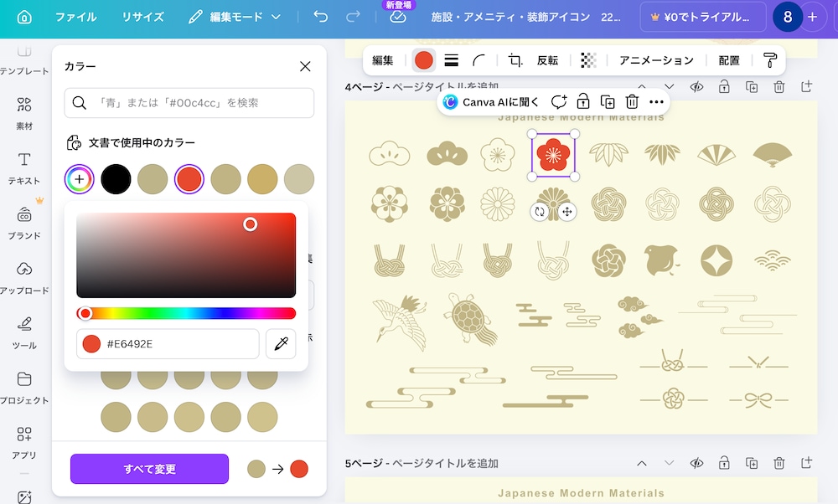Viewport: 838px width, 504px height.
Task: Click the hex code field #E6492E
Action: click(x=168, y=344)
